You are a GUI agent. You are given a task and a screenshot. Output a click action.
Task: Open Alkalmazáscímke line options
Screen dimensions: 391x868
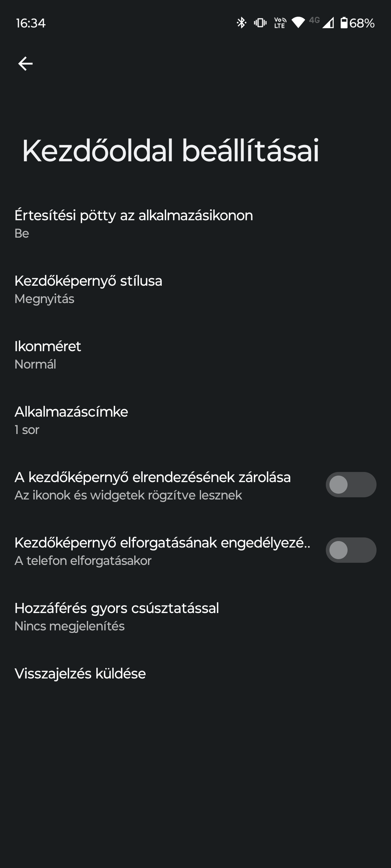[x=195, y=420]
